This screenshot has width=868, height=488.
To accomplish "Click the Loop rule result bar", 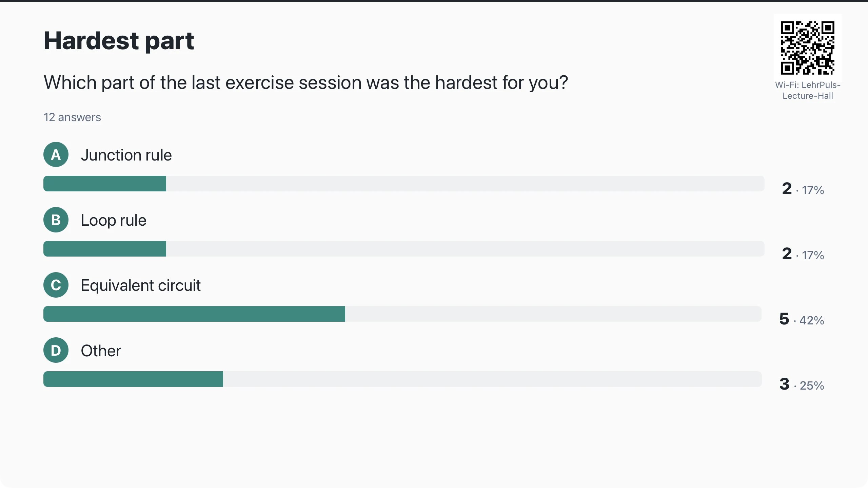I will point(404,249).
